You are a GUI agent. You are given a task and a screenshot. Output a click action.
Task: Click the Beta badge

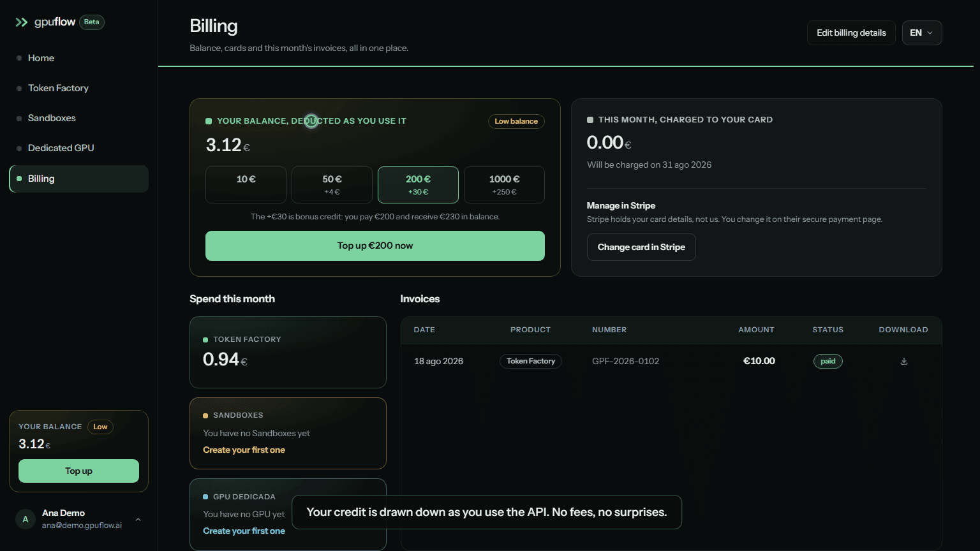pos(92,22)
